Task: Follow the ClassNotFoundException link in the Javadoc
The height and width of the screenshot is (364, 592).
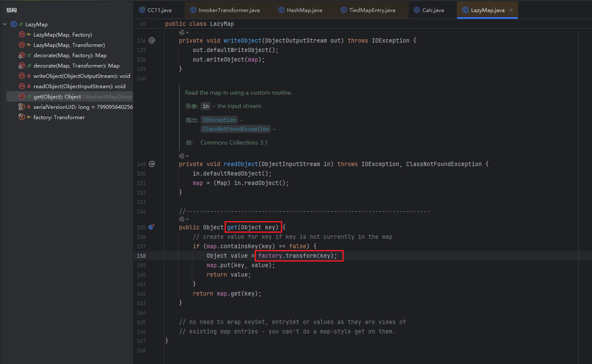Action: [236, 129]
